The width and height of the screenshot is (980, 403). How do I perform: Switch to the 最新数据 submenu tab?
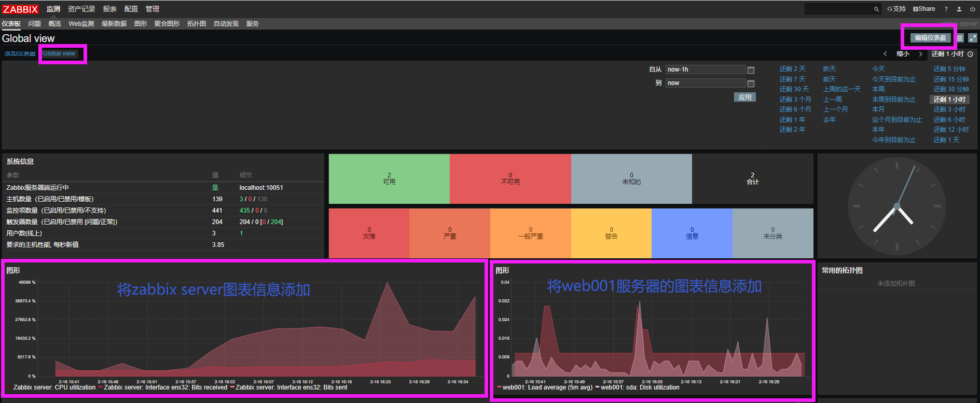click(114, 24)
